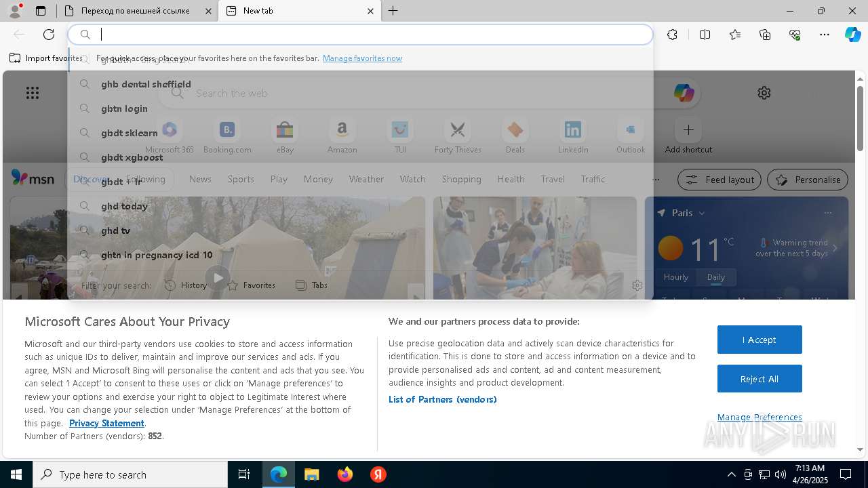This screenshot has height=488, width=868.
Task: Open a new tab with plus button
Action: pyautogui.click(x=393, y=11)
